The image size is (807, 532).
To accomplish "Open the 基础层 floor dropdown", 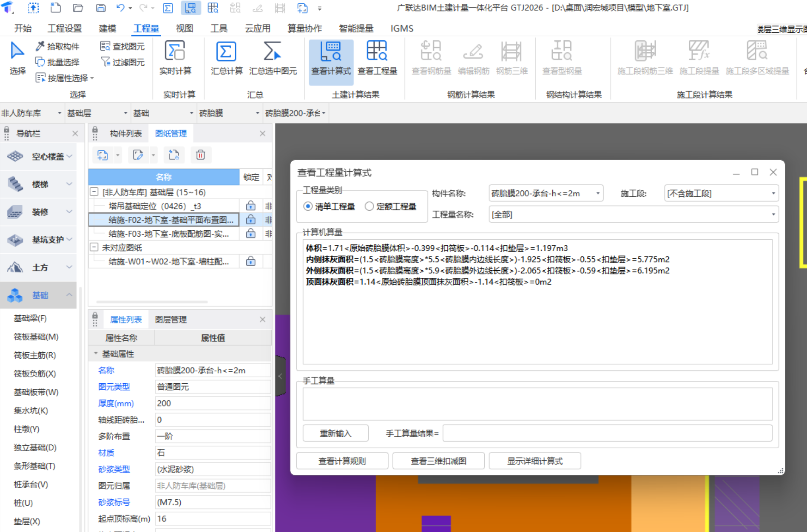I will pos(97,113).
